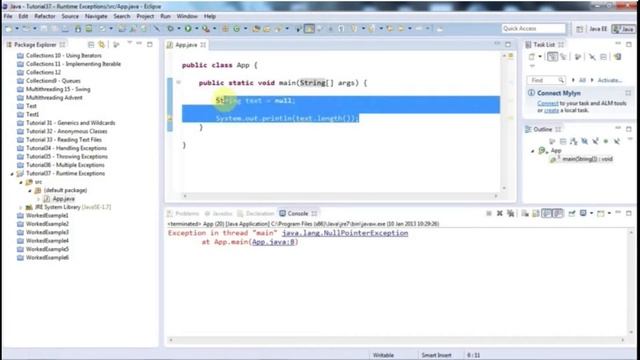Click Remove Launch (X) icon in Console
The width and height of the screenshot is (640, 360).
coord(500,213)
